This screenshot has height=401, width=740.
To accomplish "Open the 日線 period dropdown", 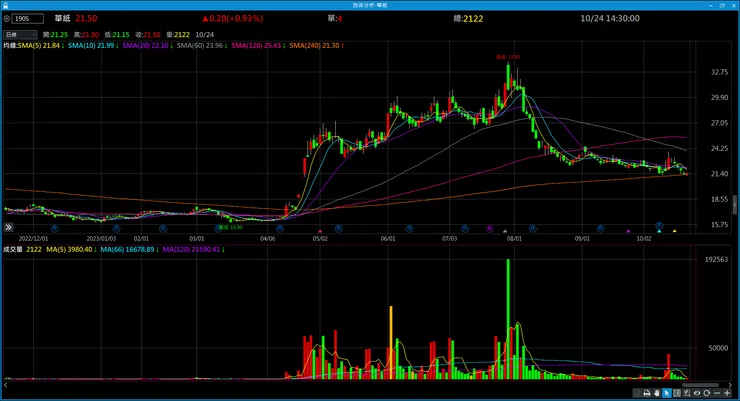I will point(20,34).
